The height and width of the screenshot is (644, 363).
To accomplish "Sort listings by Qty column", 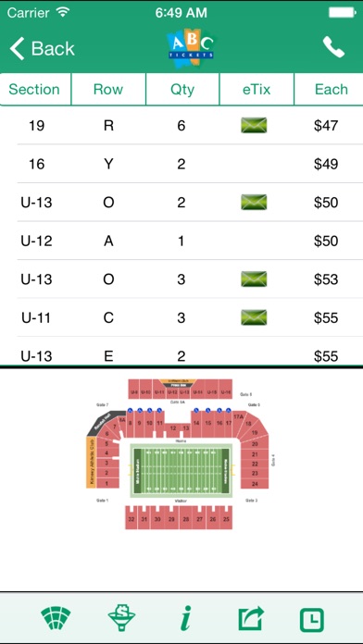I will point(182,89).
